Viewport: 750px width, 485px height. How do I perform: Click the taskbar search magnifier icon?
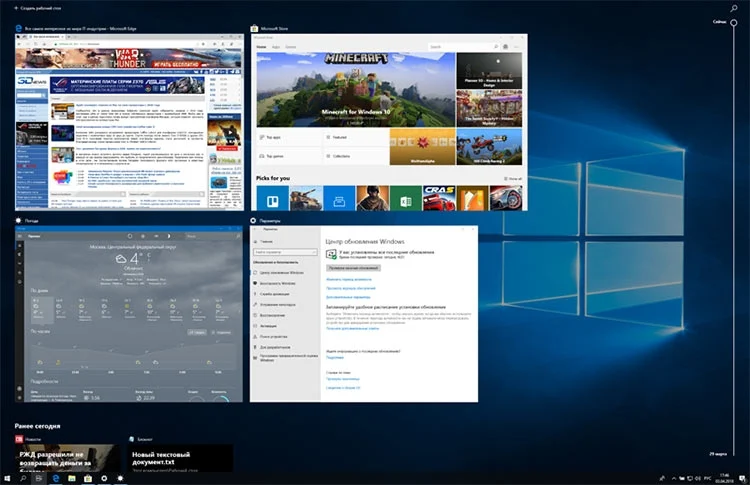tap(23, 478)
